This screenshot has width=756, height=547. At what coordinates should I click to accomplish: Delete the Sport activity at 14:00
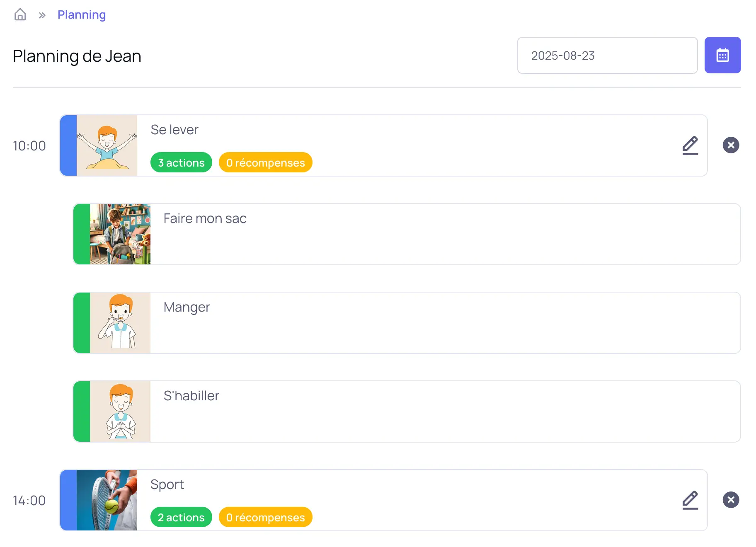(x=731, y=500)
